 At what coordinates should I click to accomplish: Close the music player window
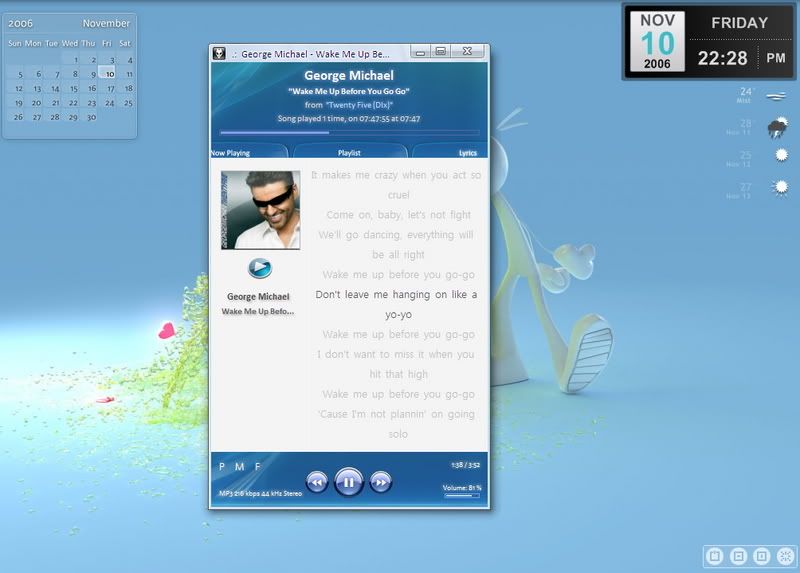click(x=467, y=51)
